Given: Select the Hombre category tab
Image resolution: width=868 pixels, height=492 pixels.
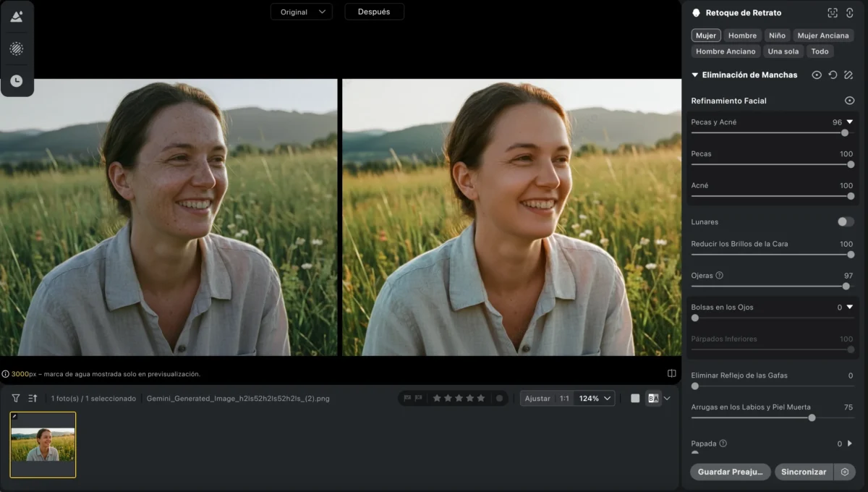Looking at the screenshot, I should pos(742,35).
